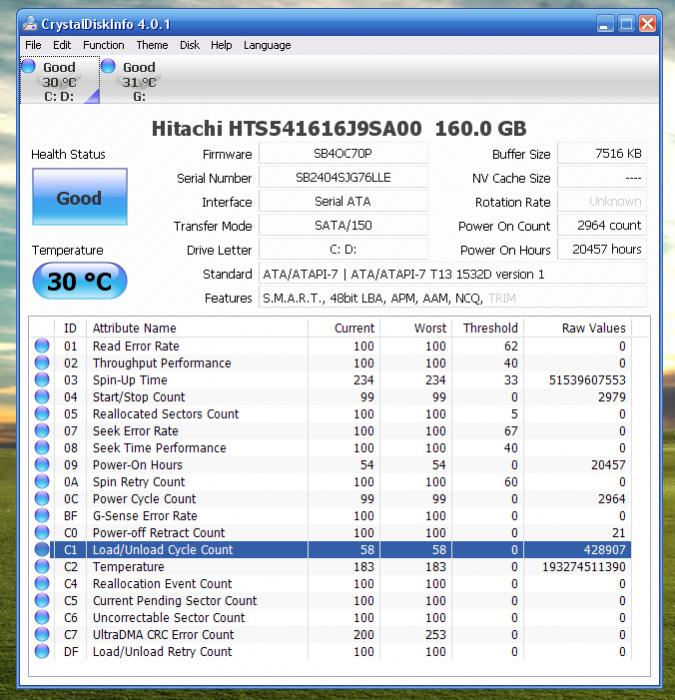
Task: Click the Standard field ATA/ATAPI-7
Action: pos(452,274)
